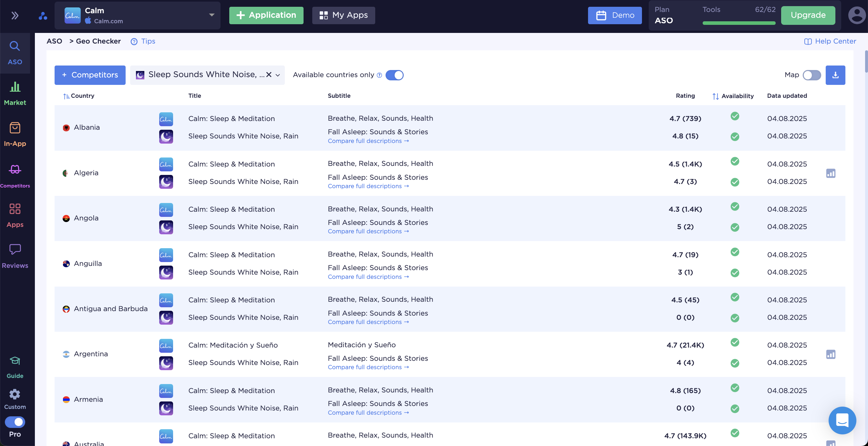Screen dimensions: 868x446
Task: Sort by Availability column
Action: pyautogui.click(x=733, y=96)
